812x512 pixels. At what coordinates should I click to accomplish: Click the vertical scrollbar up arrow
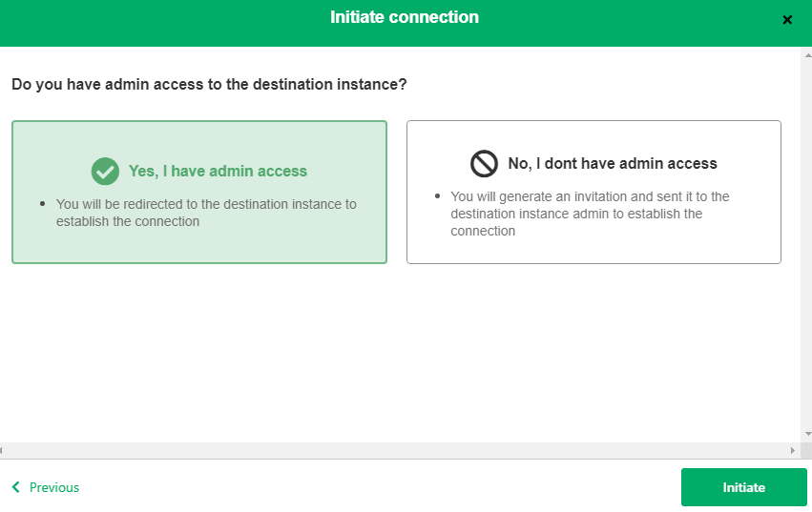[x=807, y=54]
